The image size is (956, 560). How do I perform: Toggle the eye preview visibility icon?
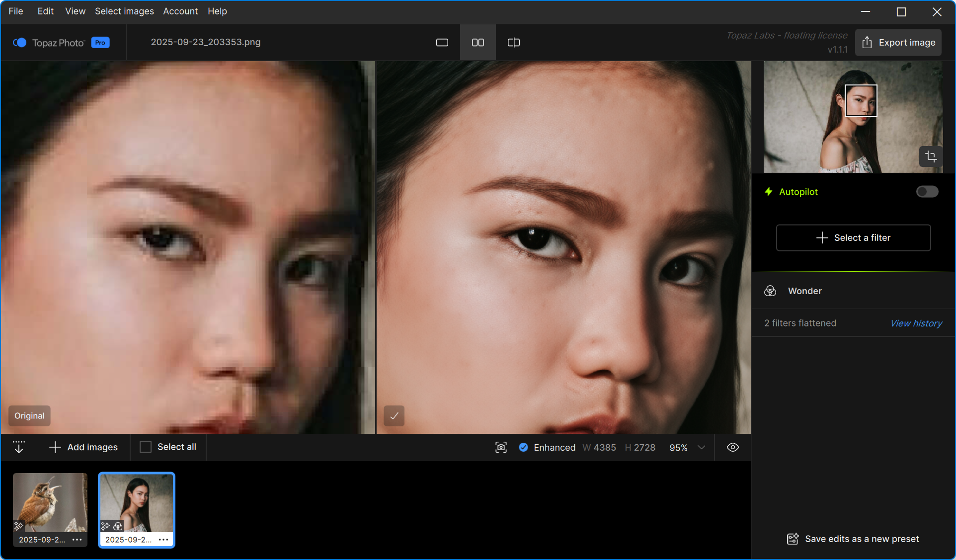[x=732, y=447]
